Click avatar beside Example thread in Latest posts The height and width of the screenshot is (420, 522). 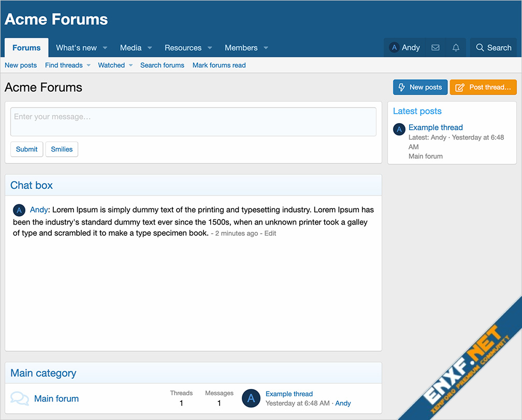click(x=399, y=129)
